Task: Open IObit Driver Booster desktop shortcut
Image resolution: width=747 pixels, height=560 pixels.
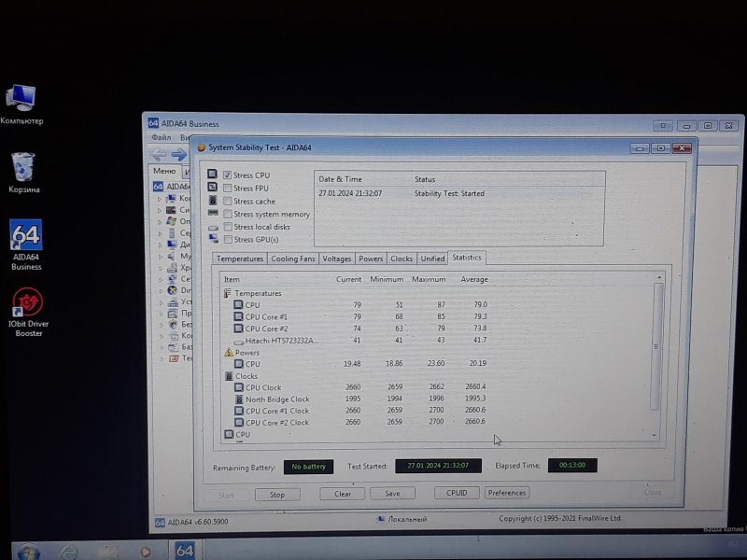Action: coord(27,303)
